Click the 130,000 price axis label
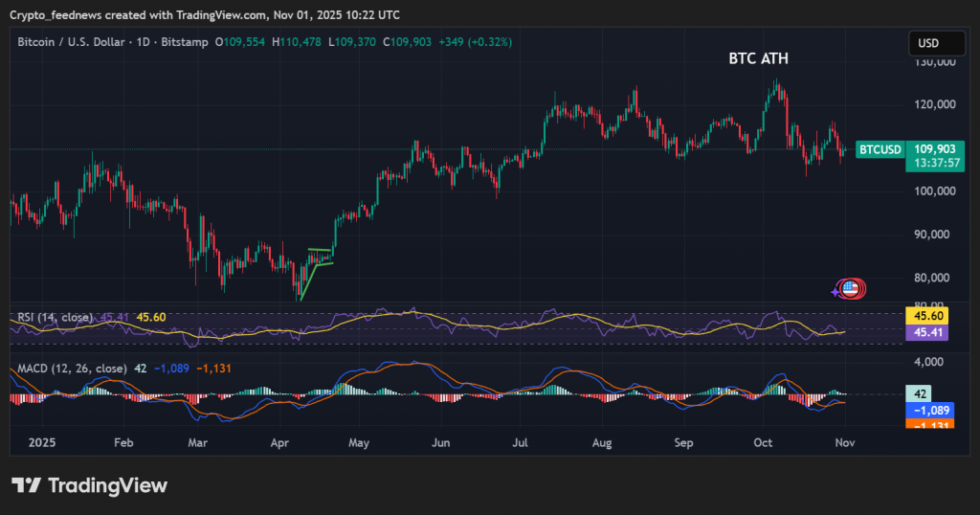 tap(935, 62)
